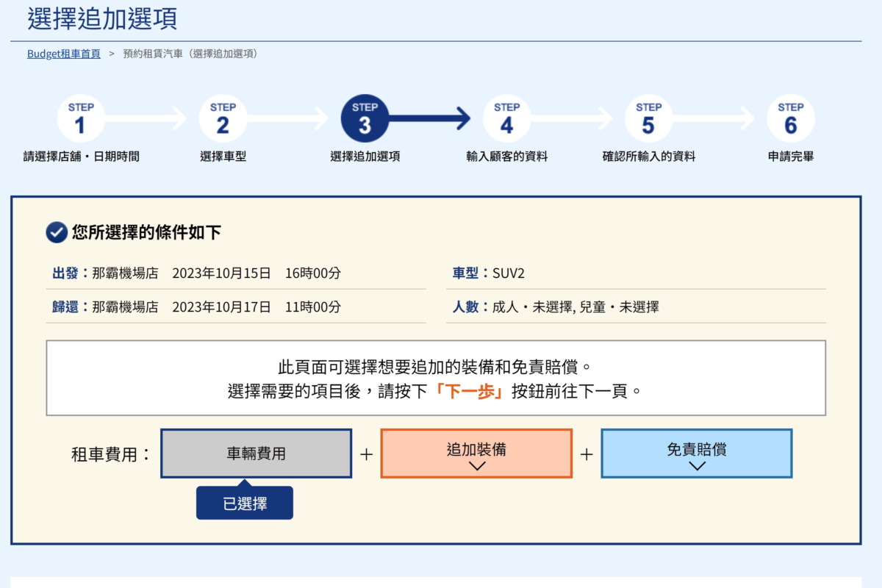Click the Step 5 circle icon
This screenshot has width=882, height=588.
click(x=648, y=118)
